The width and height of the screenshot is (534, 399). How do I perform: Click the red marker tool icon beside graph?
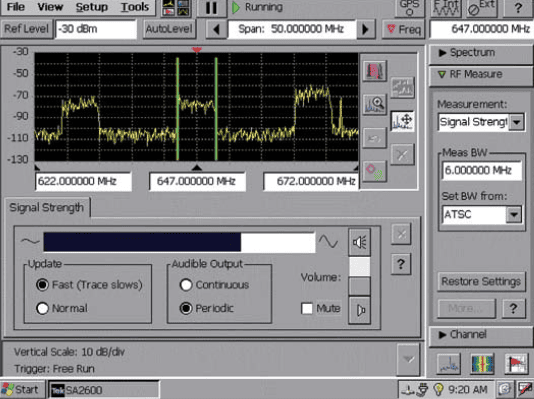click(374, 71)
